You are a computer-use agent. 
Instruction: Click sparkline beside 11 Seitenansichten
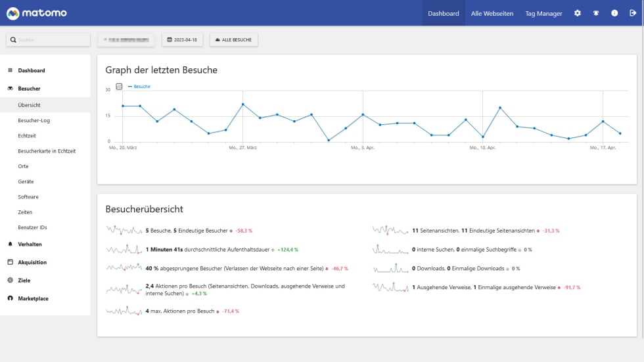tap(390, 231)
